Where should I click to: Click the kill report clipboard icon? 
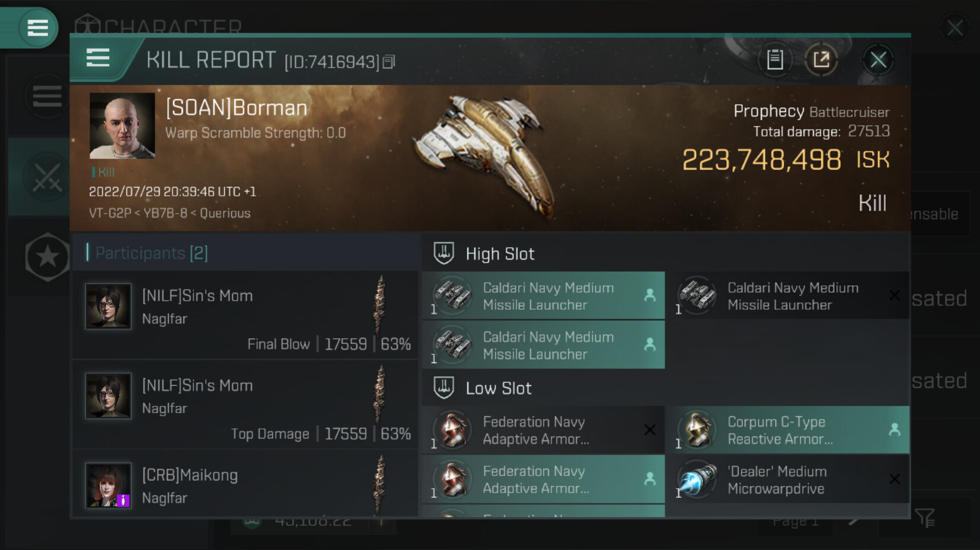775,59
